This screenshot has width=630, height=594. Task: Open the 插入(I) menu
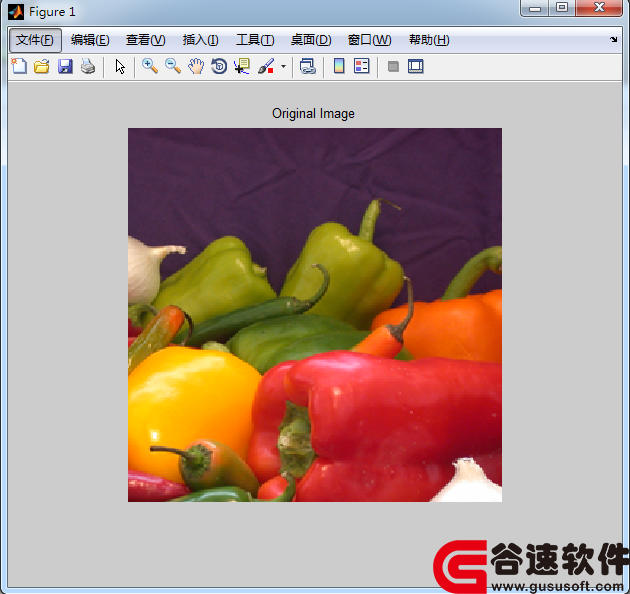pos(200,40)
